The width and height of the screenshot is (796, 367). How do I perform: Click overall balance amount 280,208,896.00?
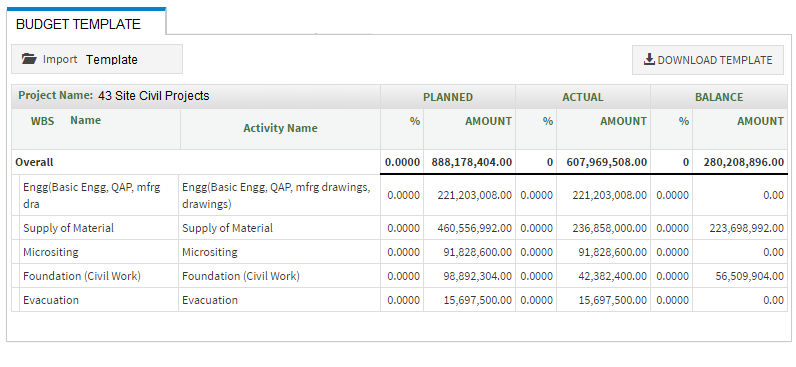[x=744, y=162]
